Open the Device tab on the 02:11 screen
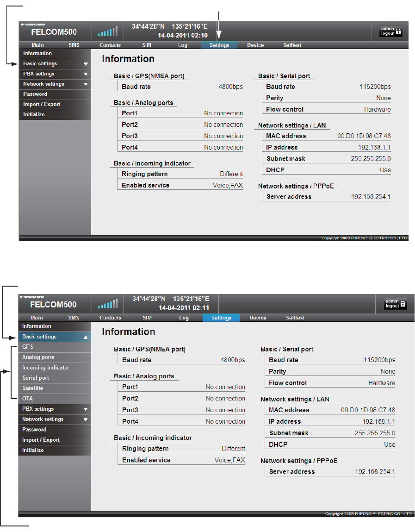 [x=258, y=318]
